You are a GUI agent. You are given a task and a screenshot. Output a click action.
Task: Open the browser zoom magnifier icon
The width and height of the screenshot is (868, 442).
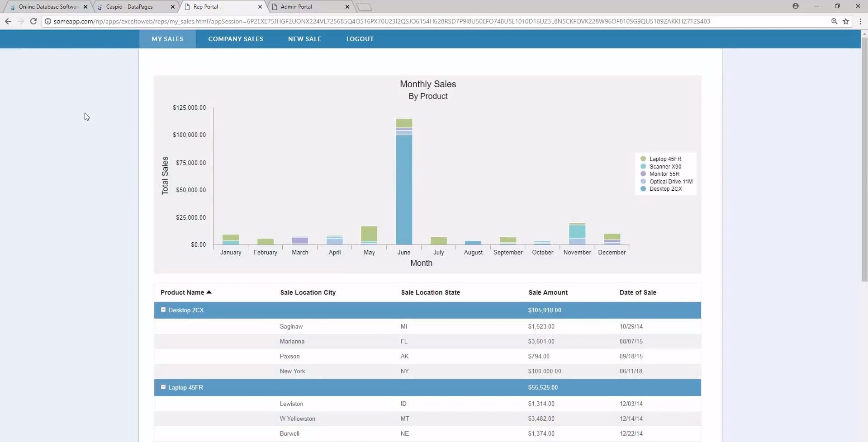pyautogui.click(x=834, y=21)
